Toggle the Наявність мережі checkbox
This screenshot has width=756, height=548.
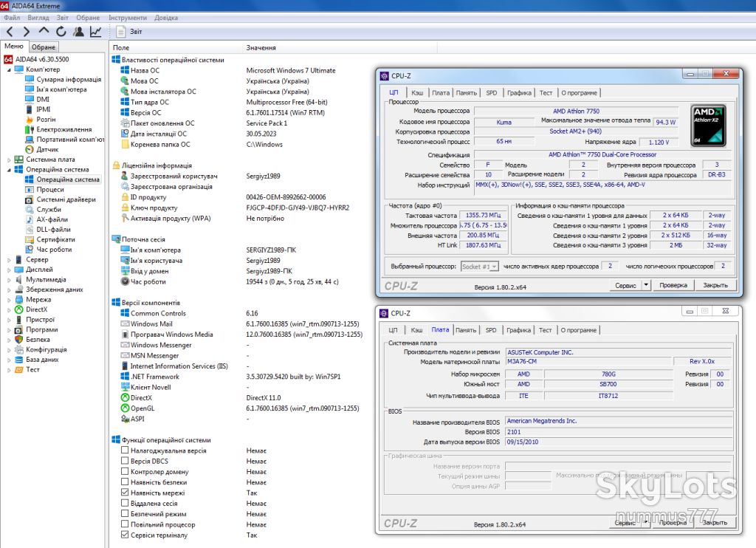125,493
